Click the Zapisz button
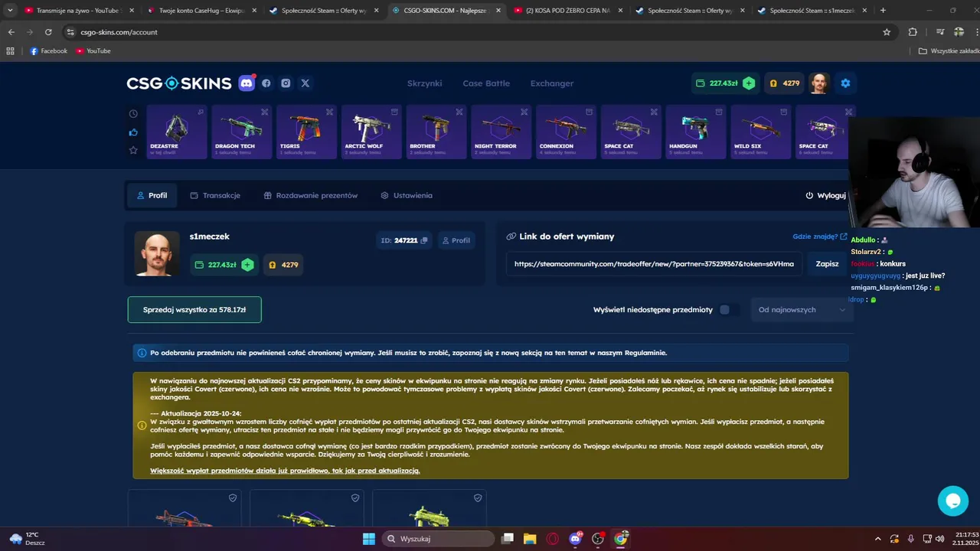This screenshot has height=551, width=980. point(827,264)
